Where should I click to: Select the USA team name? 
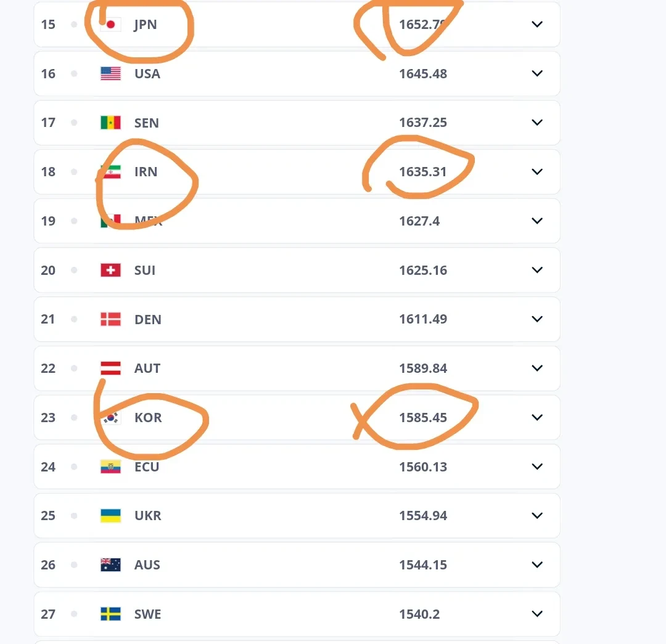(147, 74)
